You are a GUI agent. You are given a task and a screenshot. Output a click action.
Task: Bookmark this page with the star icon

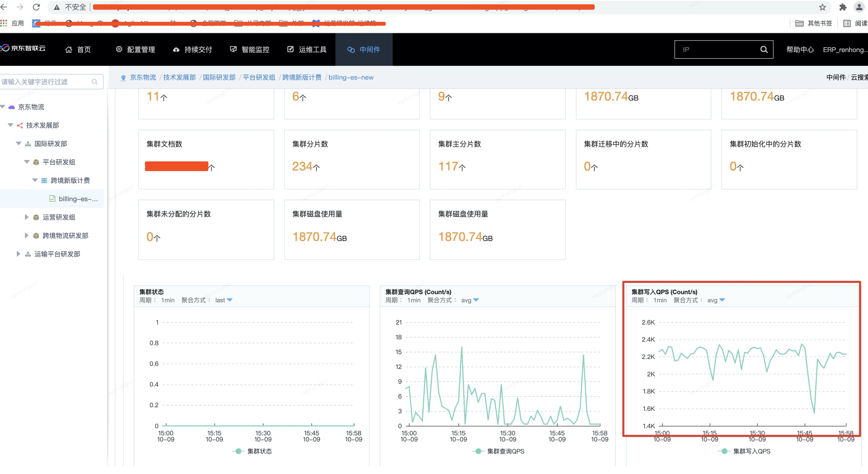tap(822, 7)
